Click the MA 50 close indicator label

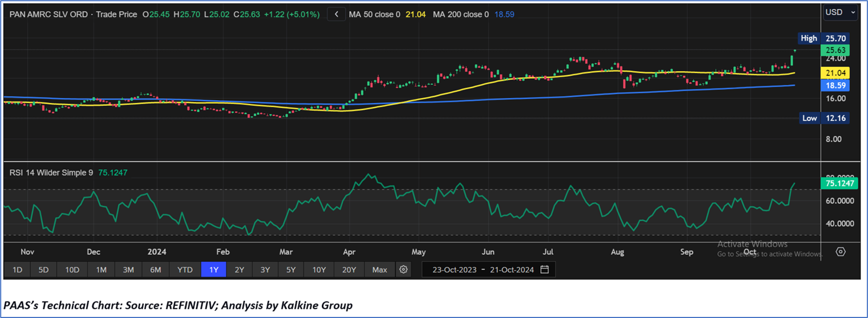click(375, 15)
